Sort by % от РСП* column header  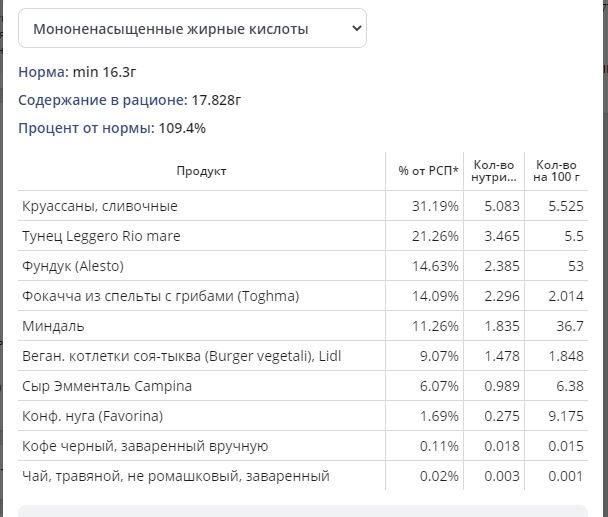428,171
